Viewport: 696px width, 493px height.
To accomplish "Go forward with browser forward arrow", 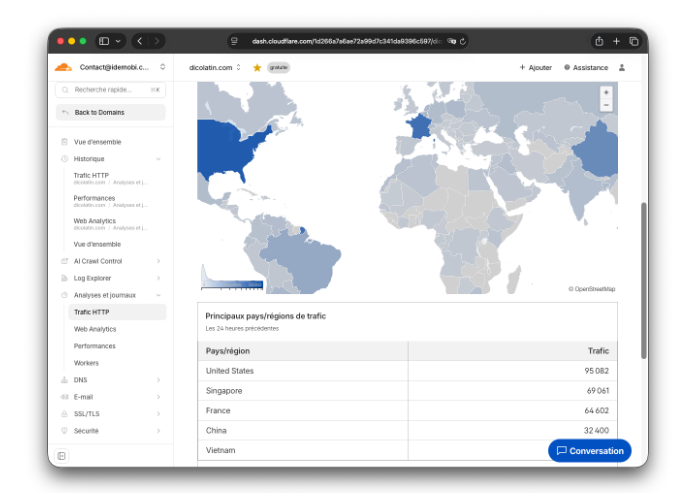I will point(157,41).
